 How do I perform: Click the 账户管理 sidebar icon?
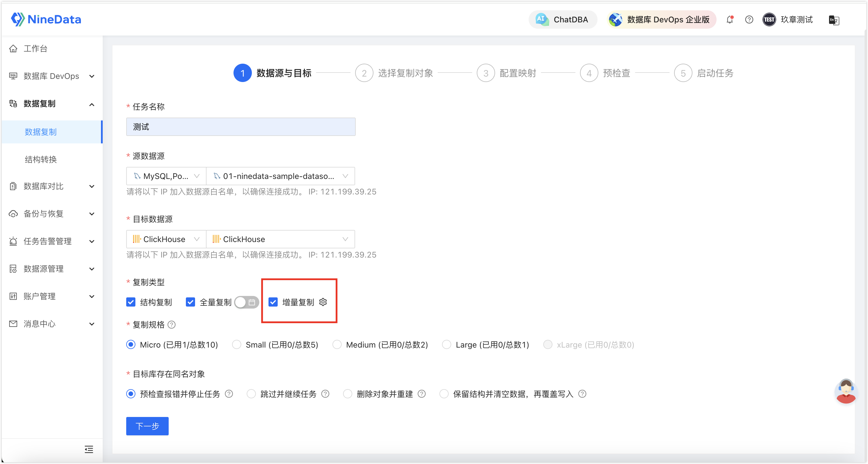(x=13, y=296)
